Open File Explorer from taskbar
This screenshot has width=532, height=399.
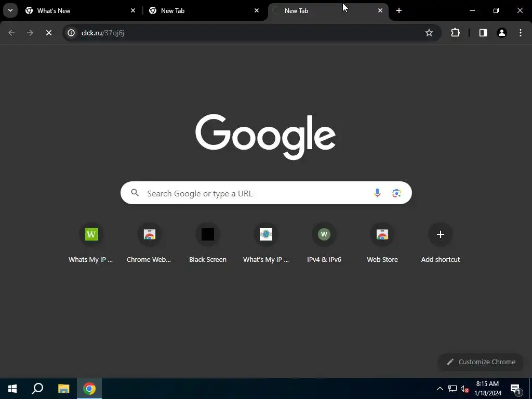point(63,389)
